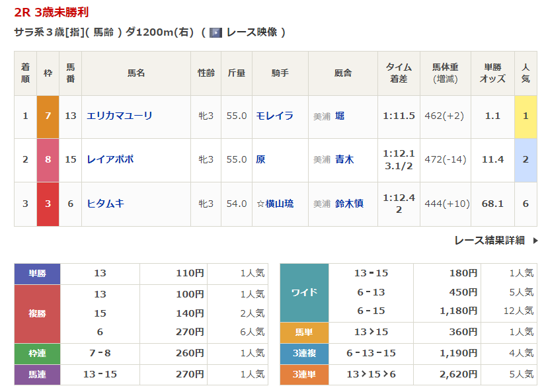Click the 馬連 payout label
This screenshot has height=392, width=546.
point(38,374)
